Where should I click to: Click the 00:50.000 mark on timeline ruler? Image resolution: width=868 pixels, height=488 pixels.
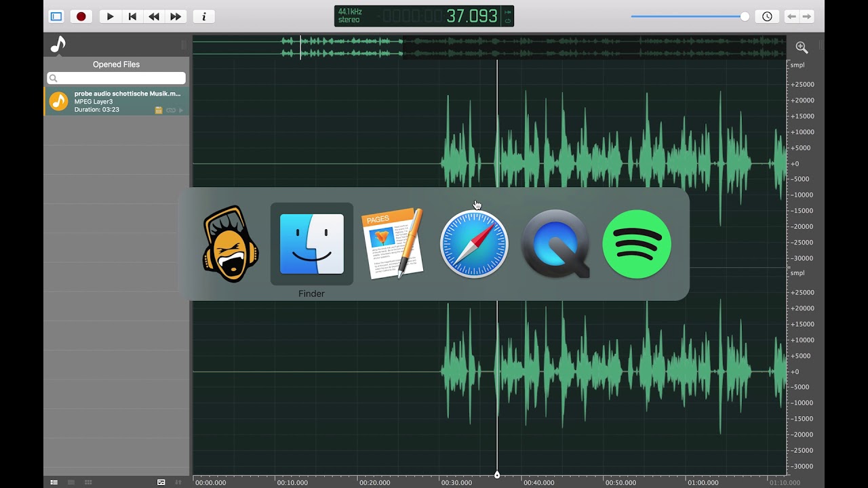[621, 483]
